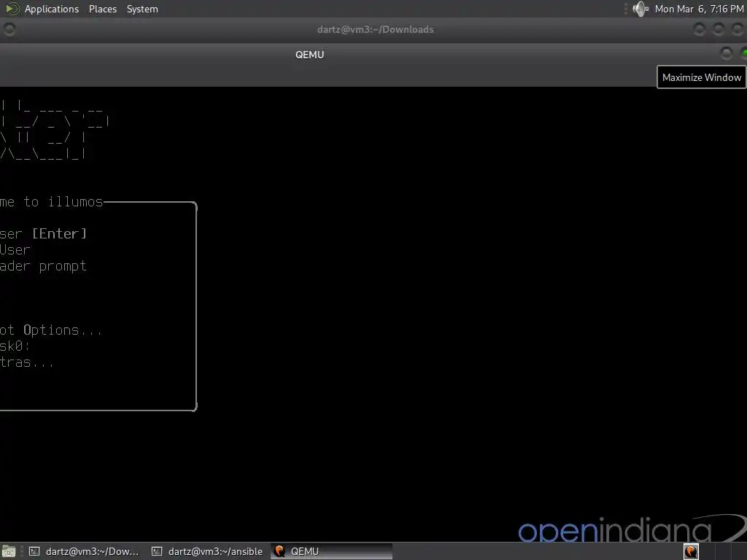Select the QEMU taskbar button
Image resolution: width=747 pixels, height=560 pixels.
click(332, 551)
